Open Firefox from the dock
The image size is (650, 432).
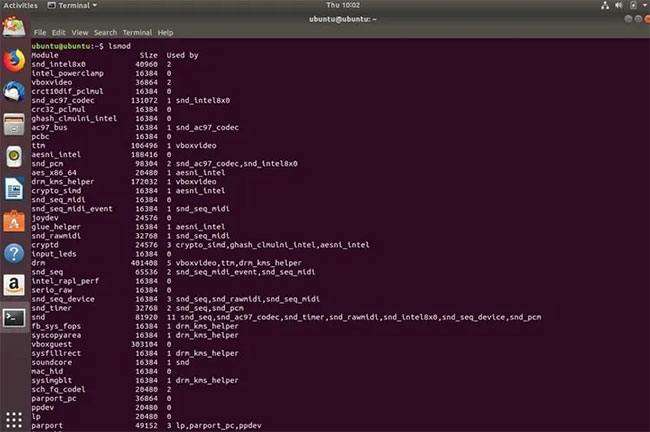[15, 61]
